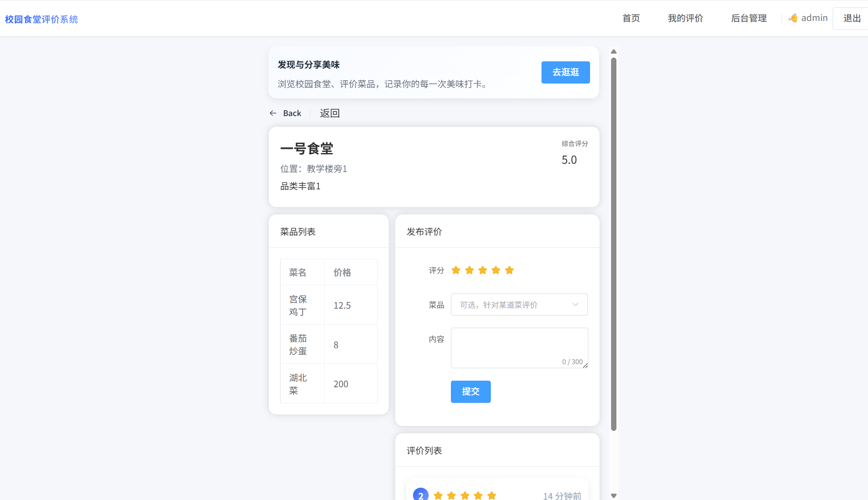Set rating to one star in 评分
Image resolution: width=868 pixels, height=500 pixels.
456,270
